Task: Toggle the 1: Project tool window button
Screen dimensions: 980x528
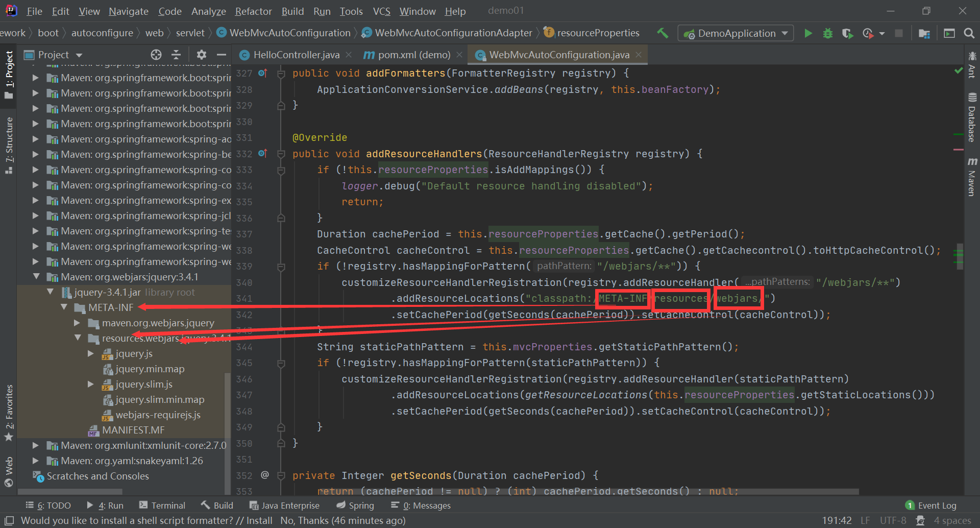Action: click(x=9, y=76)
